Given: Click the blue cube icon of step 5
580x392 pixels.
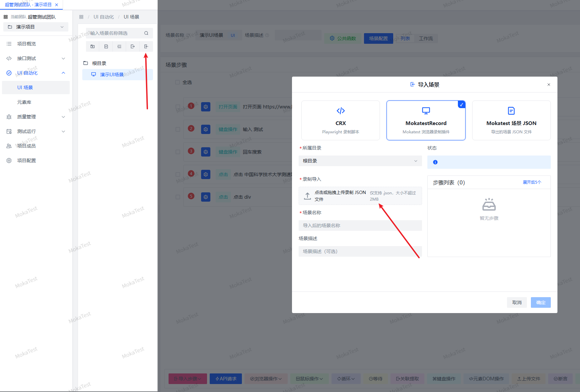Looking at the screenshot, I should (x=206, y=197).
